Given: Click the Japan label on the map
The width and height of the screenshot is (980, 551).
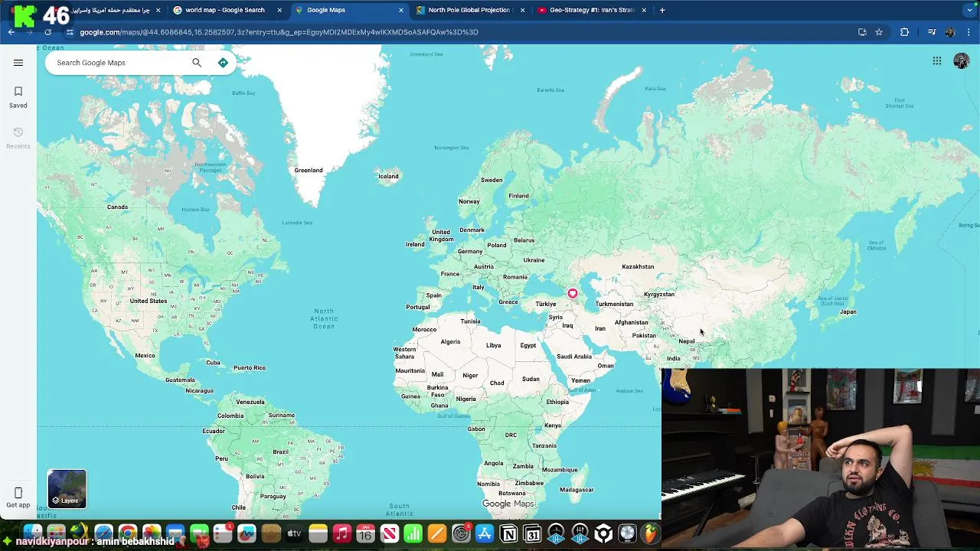Looking at the screenshot, I should pos(848,311).
